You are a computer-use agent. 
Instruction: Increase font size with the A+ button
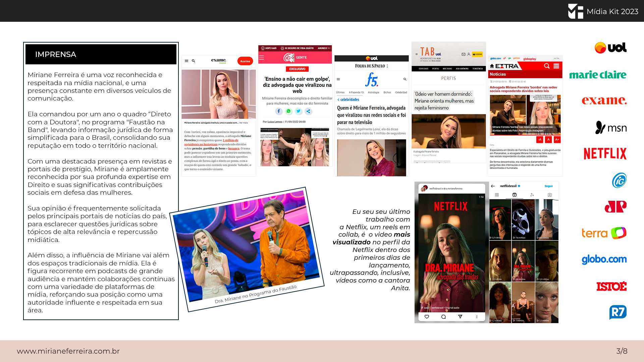click(x=557, y=139)
